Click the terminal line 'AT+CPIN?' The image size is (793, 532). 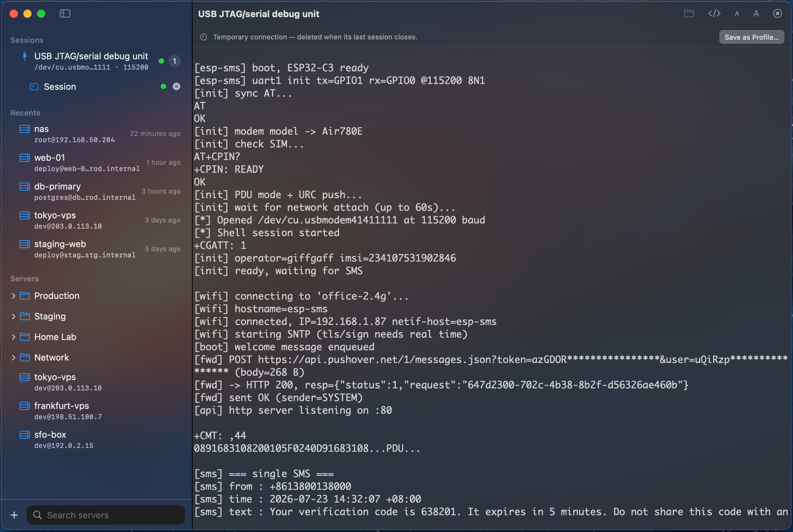tap(217, 157)
